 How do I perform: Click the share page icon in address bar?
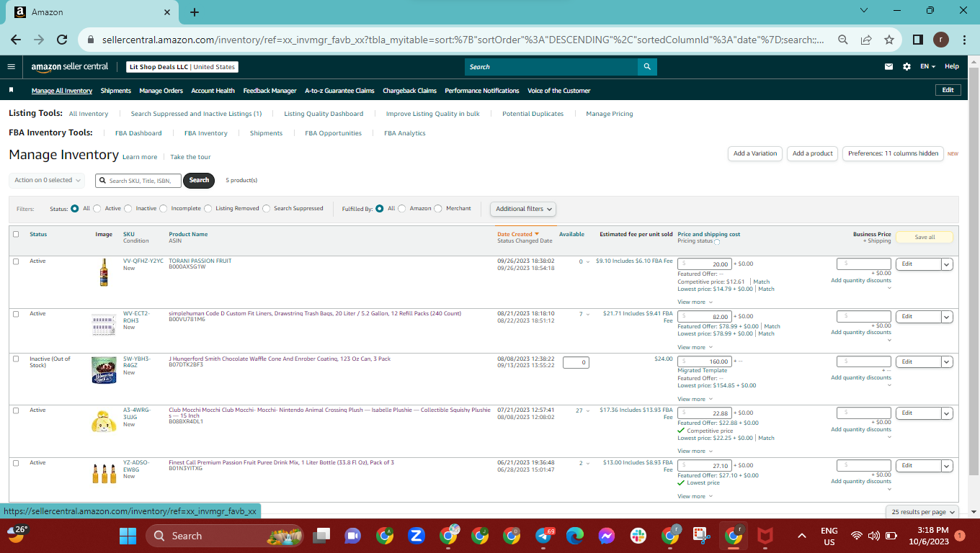(x=866, y=40)
